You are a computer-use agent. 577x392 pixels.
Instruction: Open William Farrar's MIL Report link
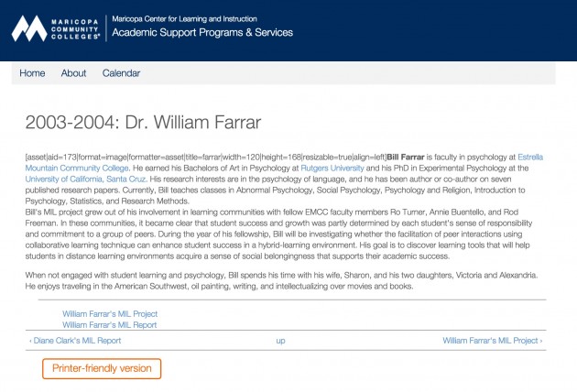[109, 325]
